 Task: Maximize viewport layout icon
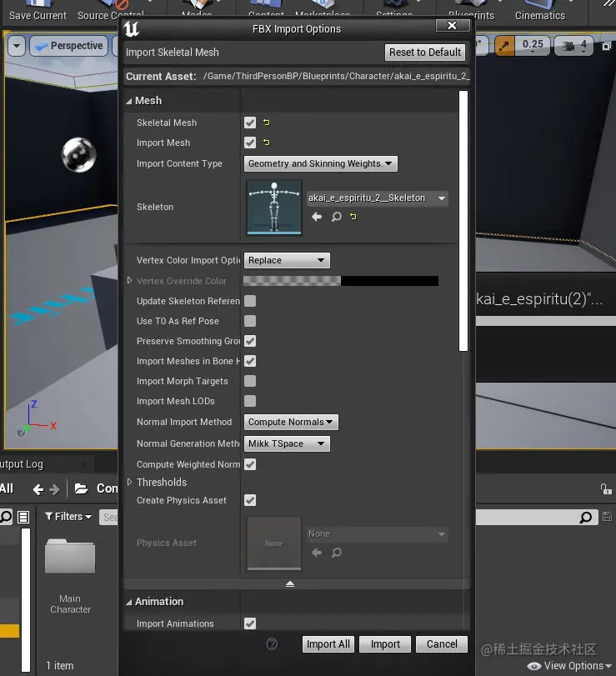[x=606, y=46]
